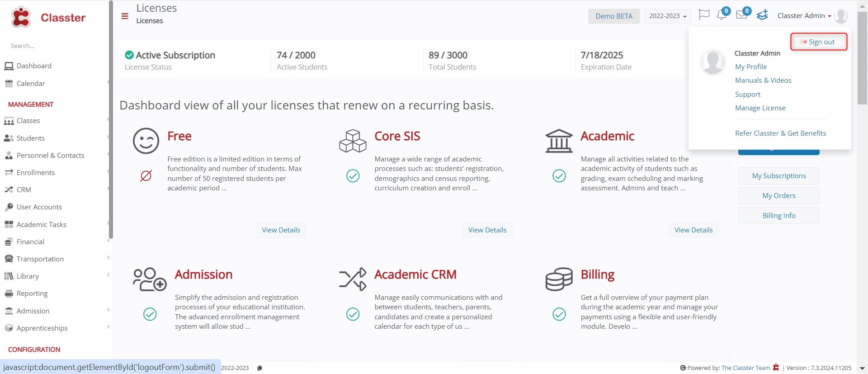Collapse the Classter Admin user dropdown
The image size is (868, 374).
[804, 16]
